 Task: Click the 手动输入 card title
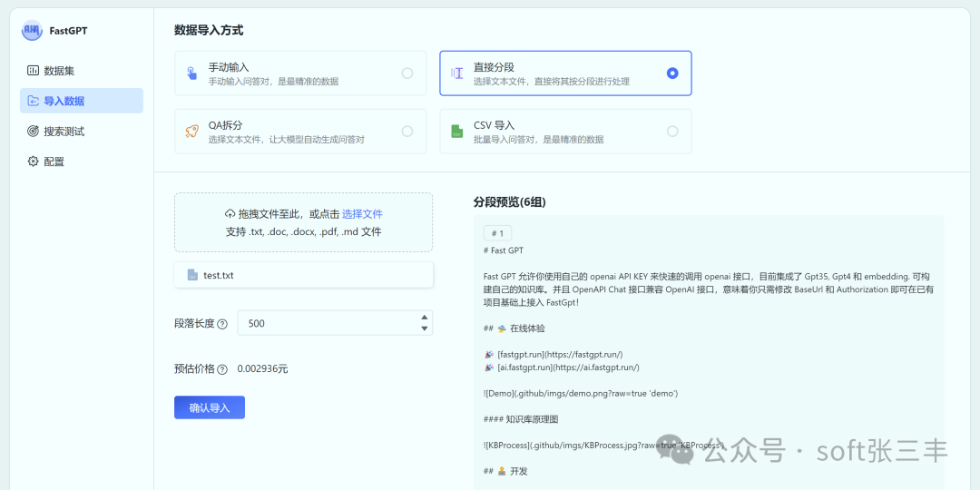230,67
